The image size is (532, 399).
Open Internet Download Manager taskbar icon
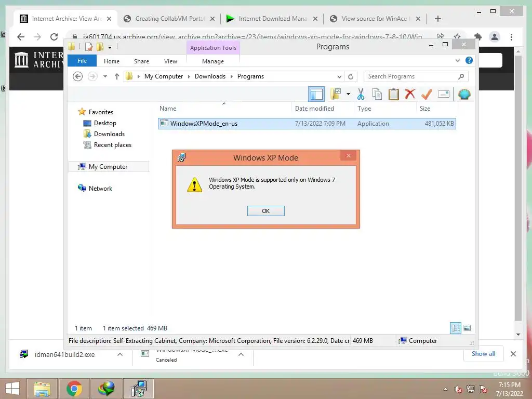click(x=106, y=389)
